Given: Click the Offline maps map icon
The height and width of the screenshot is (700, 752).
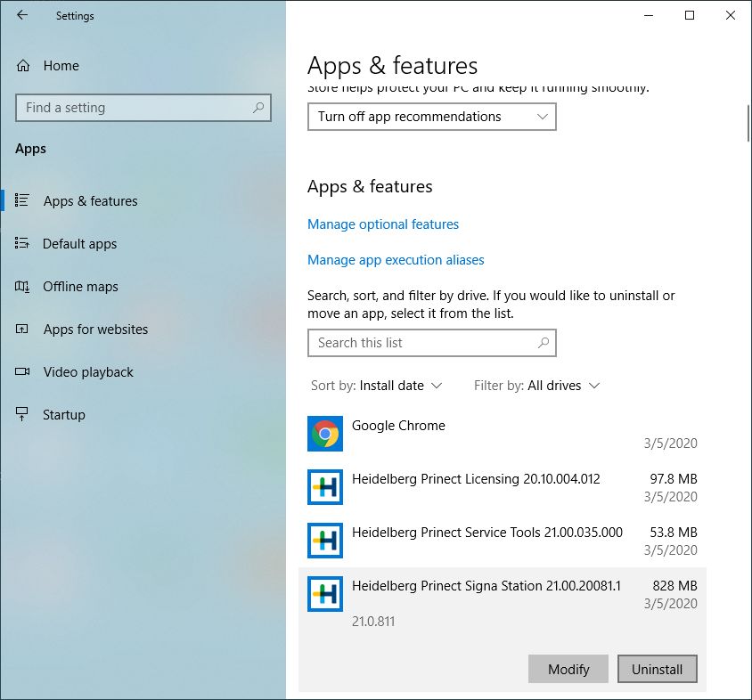Looking at the screenshot, I should pyautogui.click(x=22, y=287).
